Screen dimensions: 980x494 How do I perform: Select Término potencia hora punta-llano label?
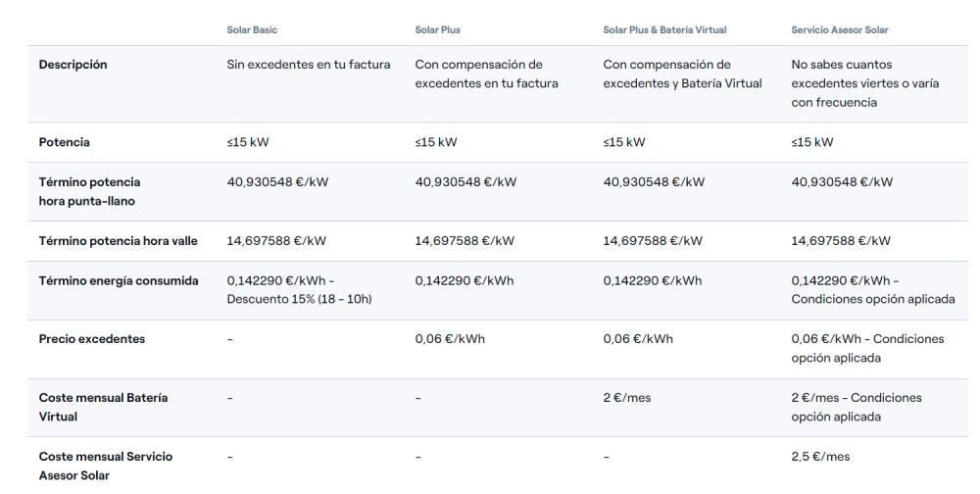pyautogui.click(x=89, y=191)
